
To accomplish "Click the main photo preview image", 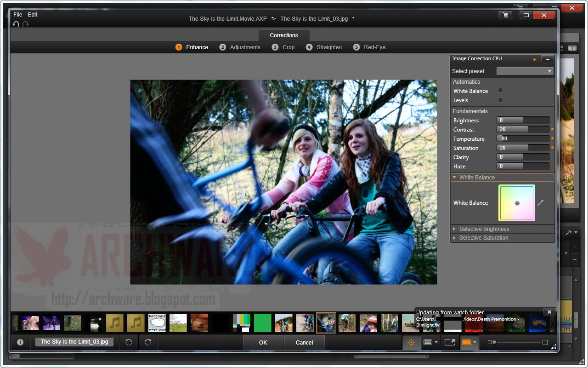I will tap(283, 182).
